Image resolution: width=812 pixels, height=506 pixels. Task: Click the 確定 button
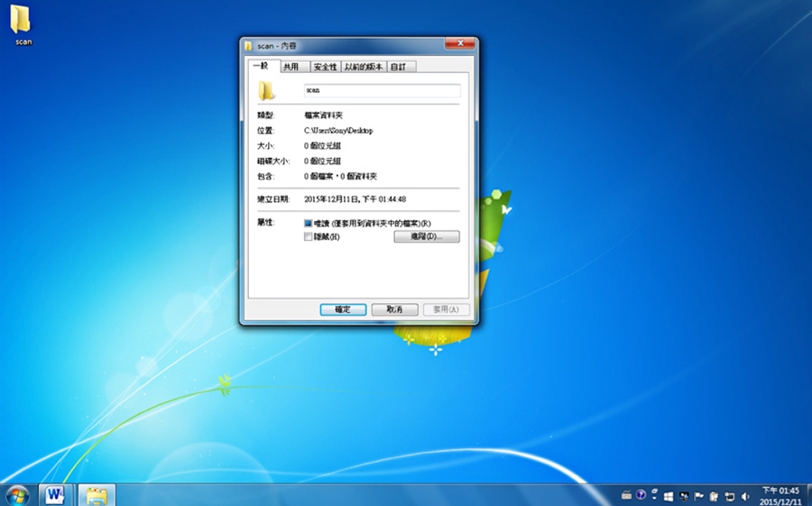(x=343, y=309)
